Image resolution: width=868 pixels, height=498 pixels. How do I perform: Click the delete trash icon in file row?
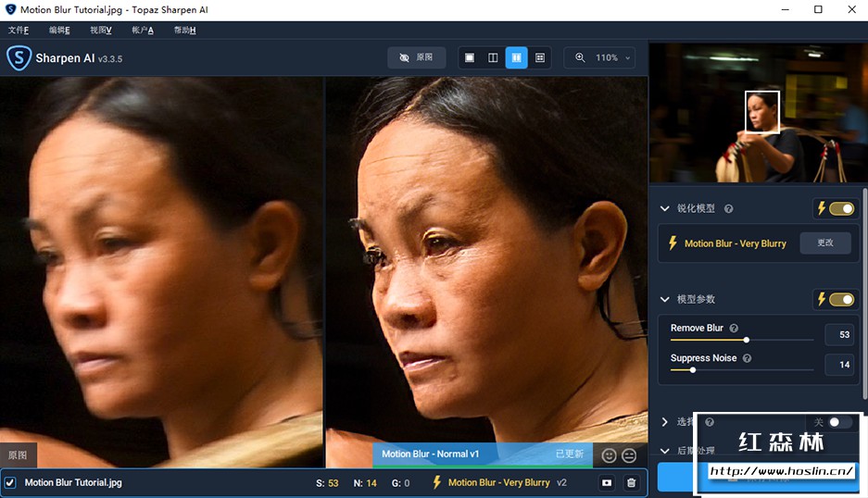click(x=631, y=482)
